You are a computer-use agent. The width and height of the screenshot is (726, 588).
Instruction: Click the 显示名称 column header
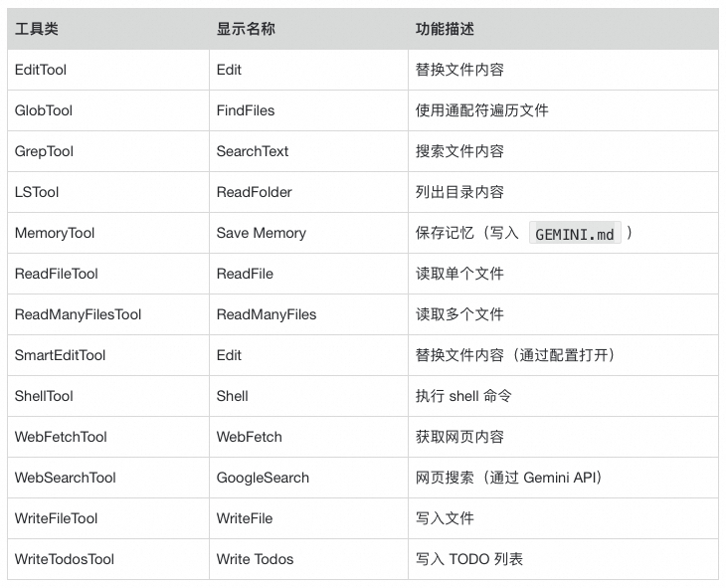(x=246, y=29)
